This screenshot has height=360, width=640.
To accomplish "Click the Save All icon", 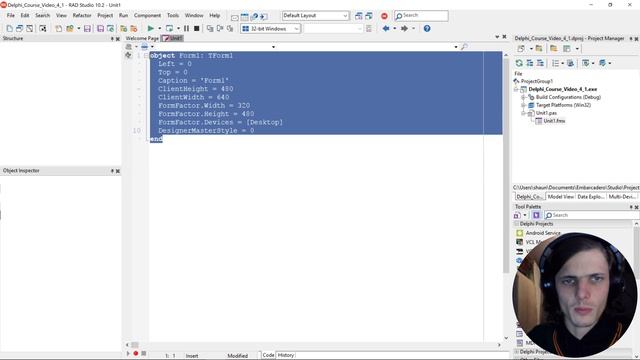I will [x=100, y=29].
